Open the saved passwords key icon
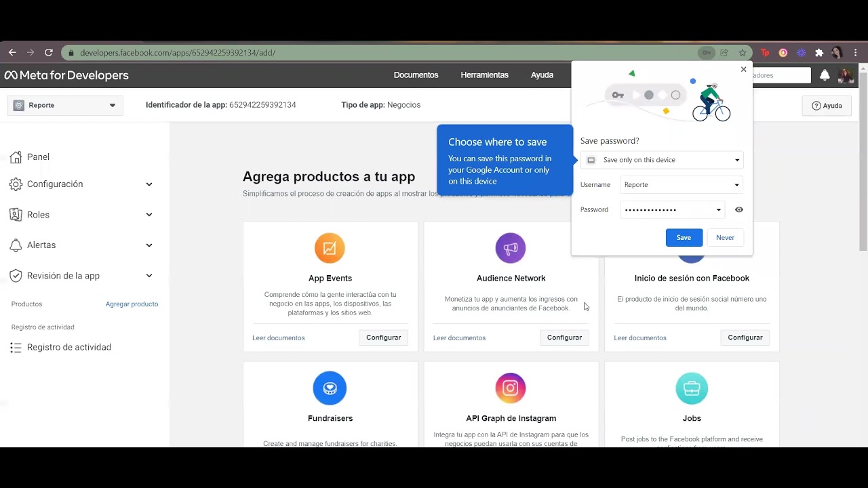Image resolution: width=868 pixels, height=488 pixels. [707, 52]
